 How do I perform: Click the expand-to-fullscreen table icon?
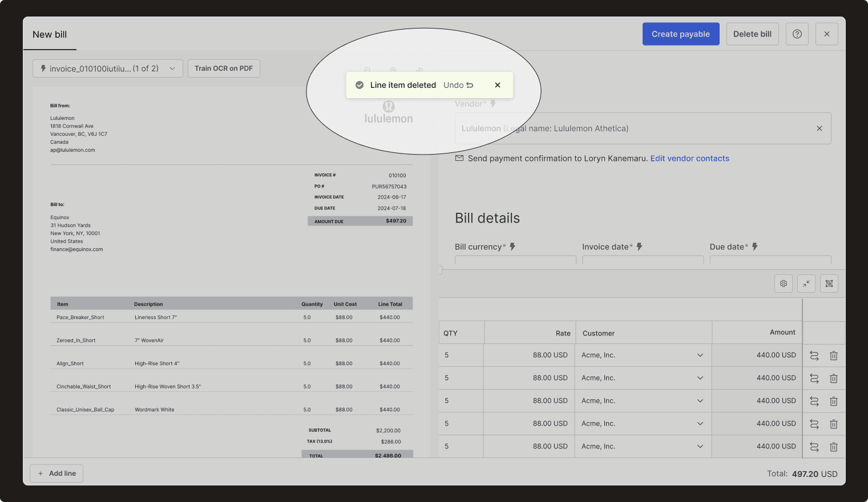click(829, 284)
